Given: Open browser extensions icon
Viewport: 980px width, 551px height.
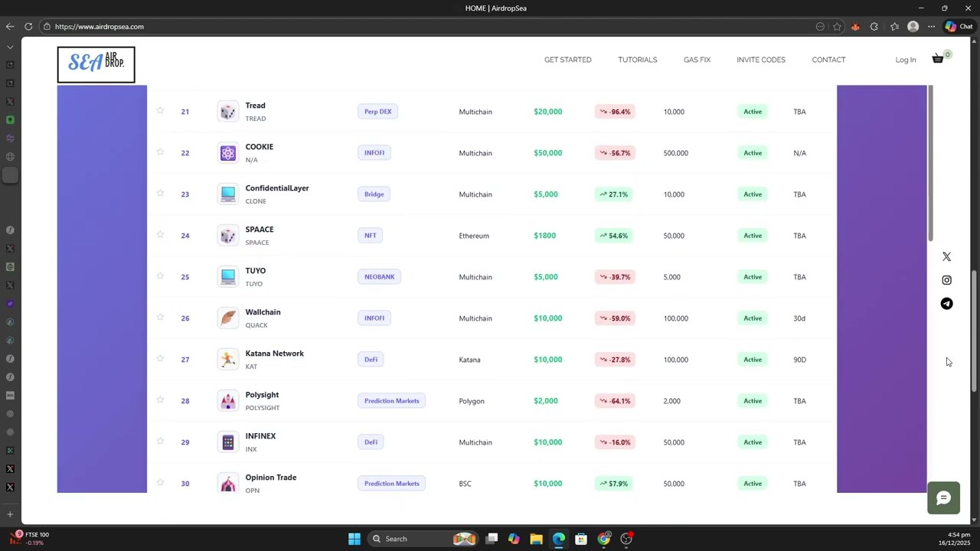Looking at the screenshot, I should pos(874,27).
